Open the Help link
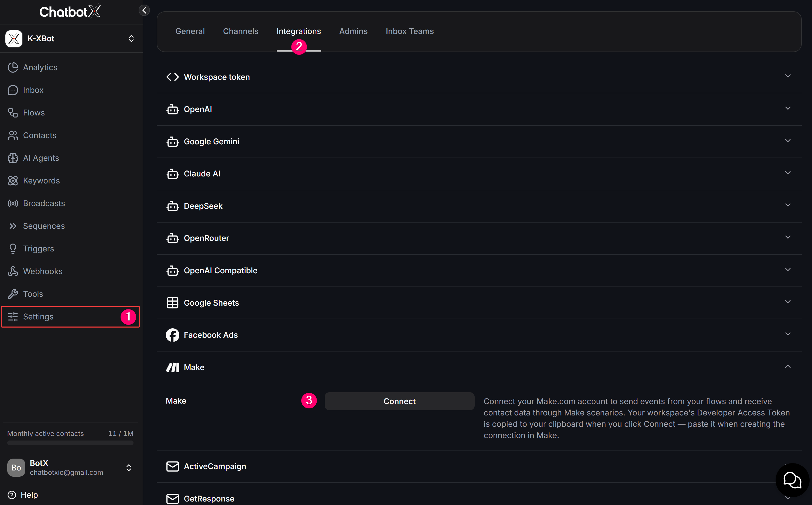 click(29, 495)
